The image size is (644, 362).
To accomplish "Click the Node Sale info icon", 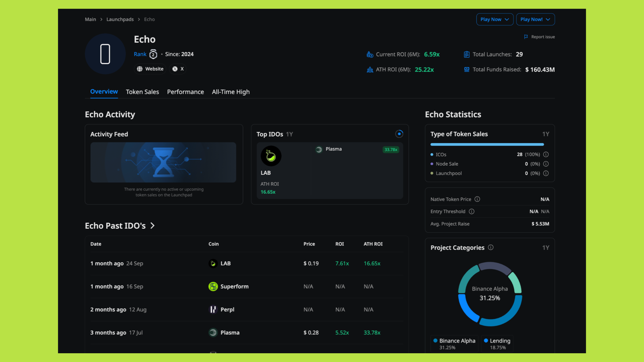I will pyautogui.click(x=546, y=164).
